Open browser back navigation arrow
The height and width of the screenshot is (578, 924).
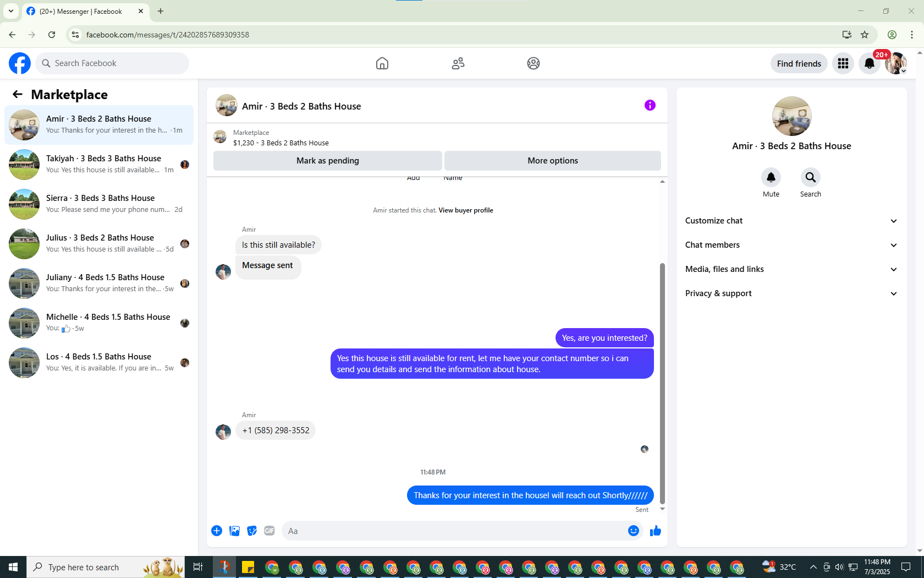coord(12,35)
